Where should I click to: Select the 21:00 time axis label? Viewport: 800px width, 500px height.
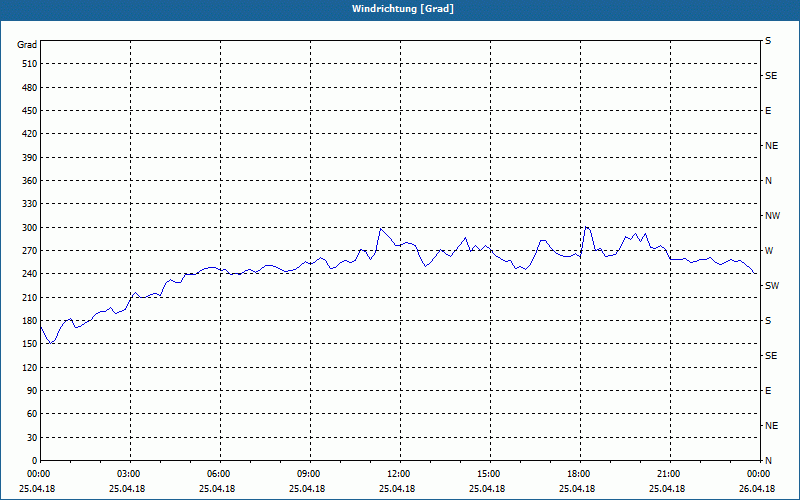(670, 473)
